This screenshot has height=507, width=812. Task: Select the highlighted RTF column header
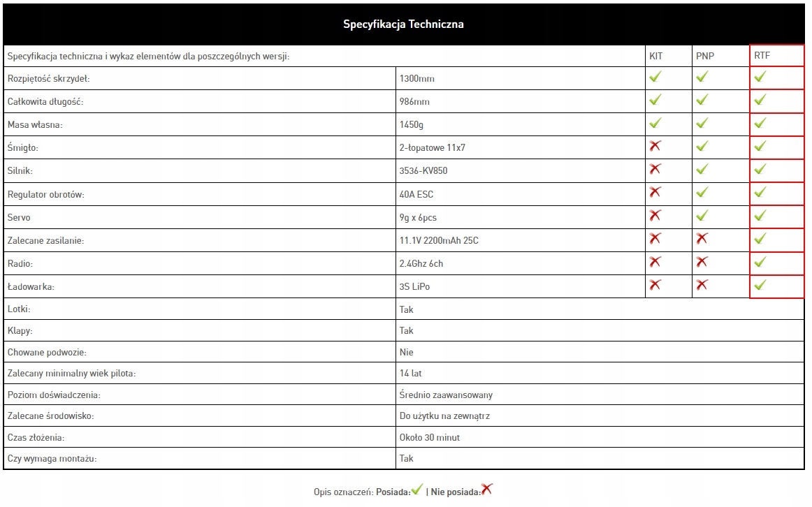(x=762, y=56)
